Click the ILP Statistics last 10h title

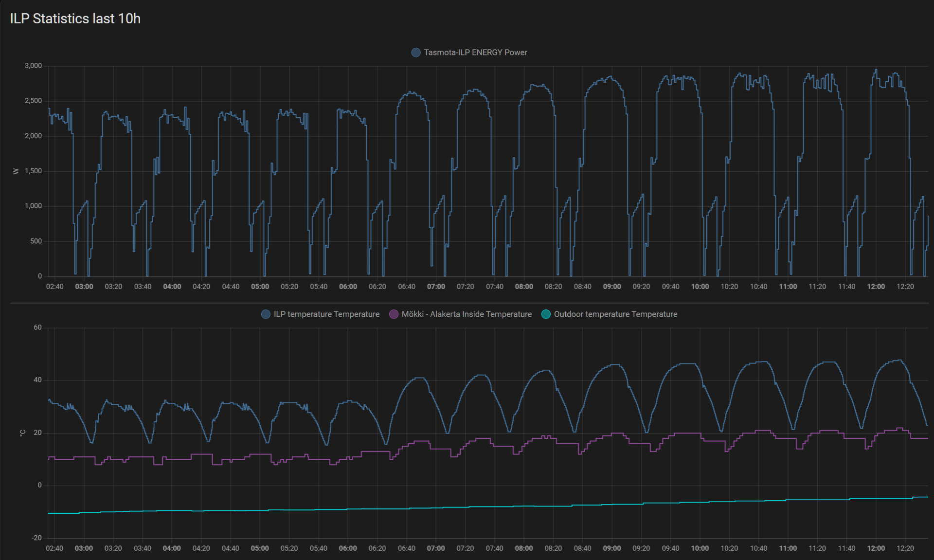[75, 18]
